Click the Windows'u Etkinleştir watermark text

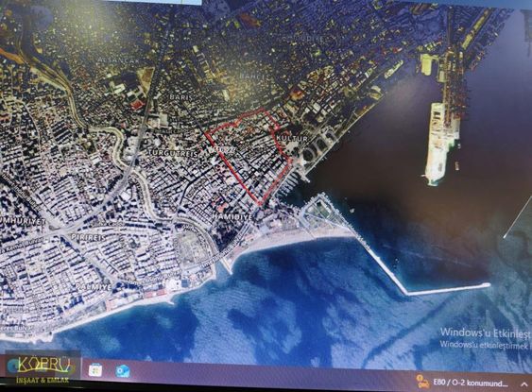[485, 333]
